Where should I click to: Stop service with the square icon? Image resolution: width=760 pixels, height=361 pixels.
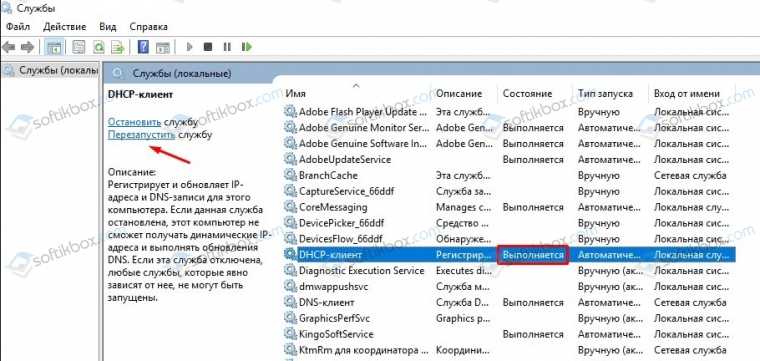208,47
